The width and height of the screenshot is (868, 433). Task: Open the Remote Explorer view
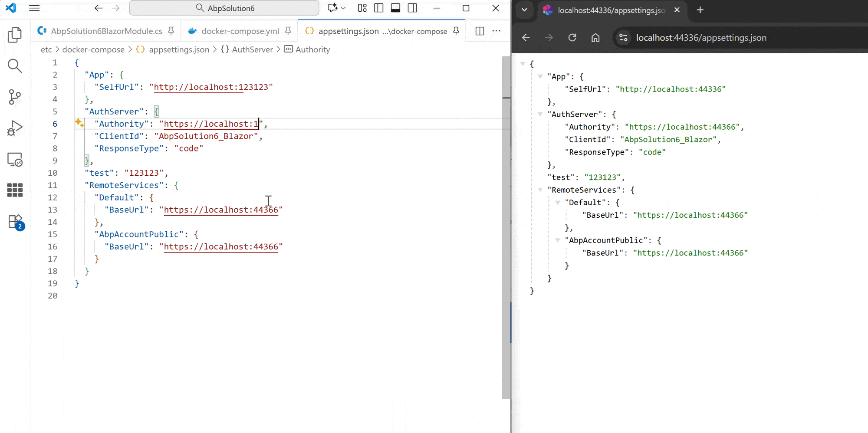coord(15,160)
